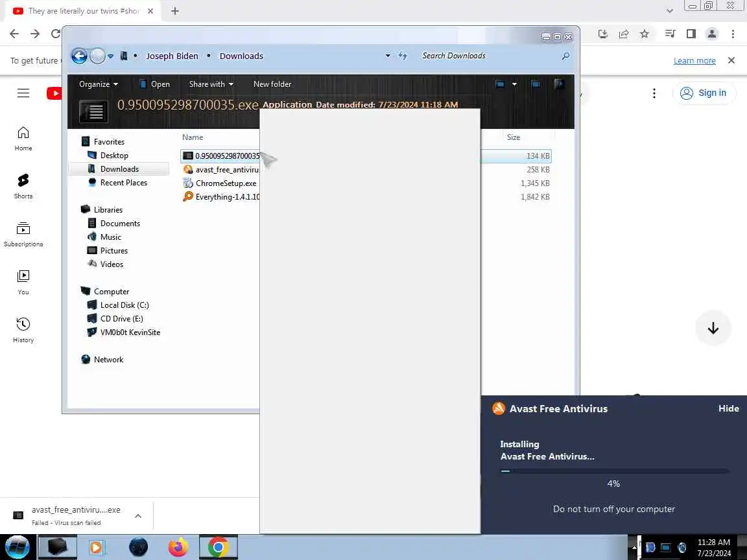Share this page from Chrome
Viewport: 747px width, 560px height.
coord(624,34)
